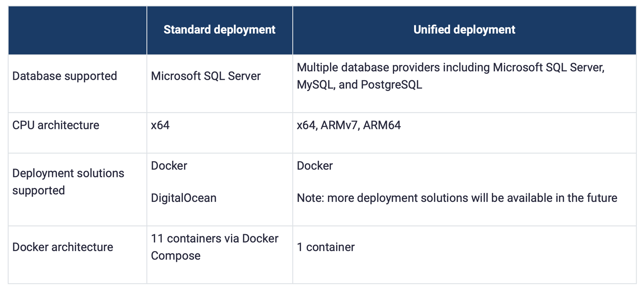This screenshot has width=644, height=291.
Task: Click Docker in the Unified deployment column
Action: [x=315, y=166]
